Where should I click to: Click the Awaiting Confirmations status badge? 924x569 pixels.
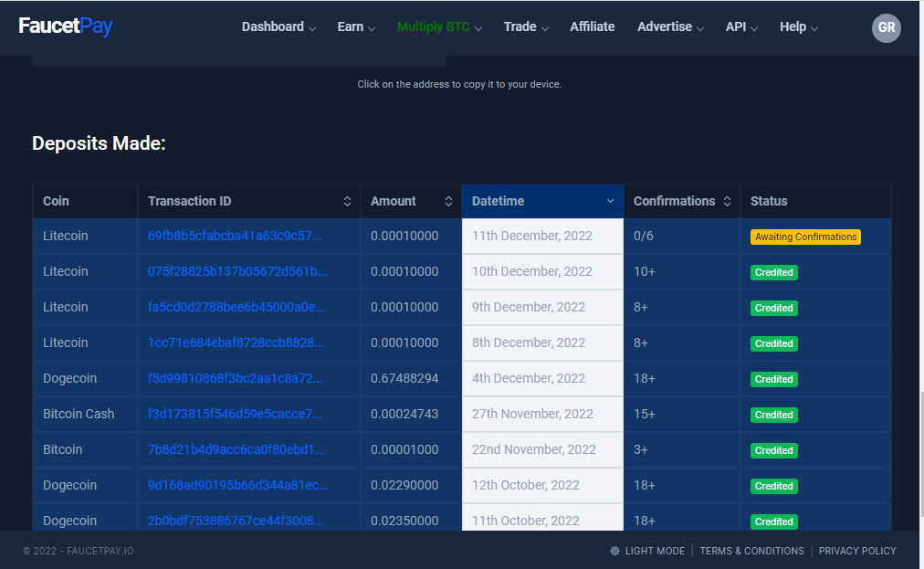tap(805, 237)
